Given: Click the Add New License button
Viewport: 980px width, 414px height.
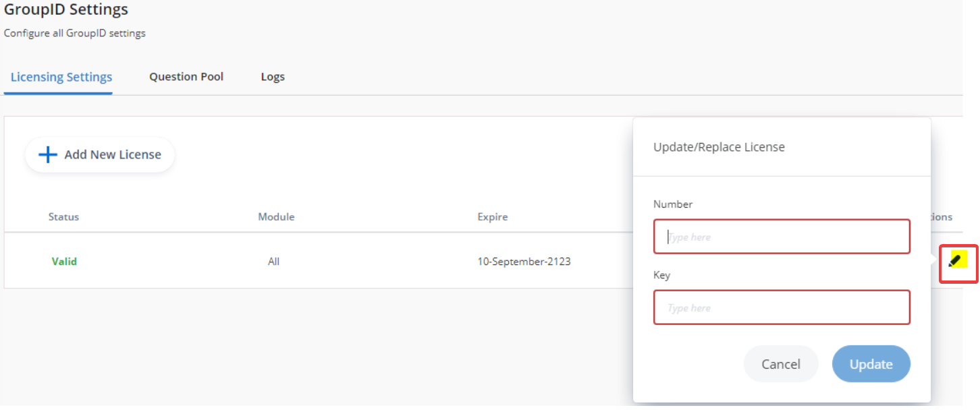Looking at the screenshot, I should pos(99,154).
